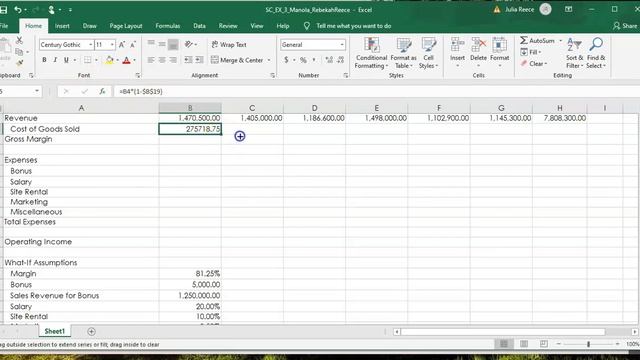
Task: Open Fill Color dropdown arrow
Action: (x=118, y=60)
